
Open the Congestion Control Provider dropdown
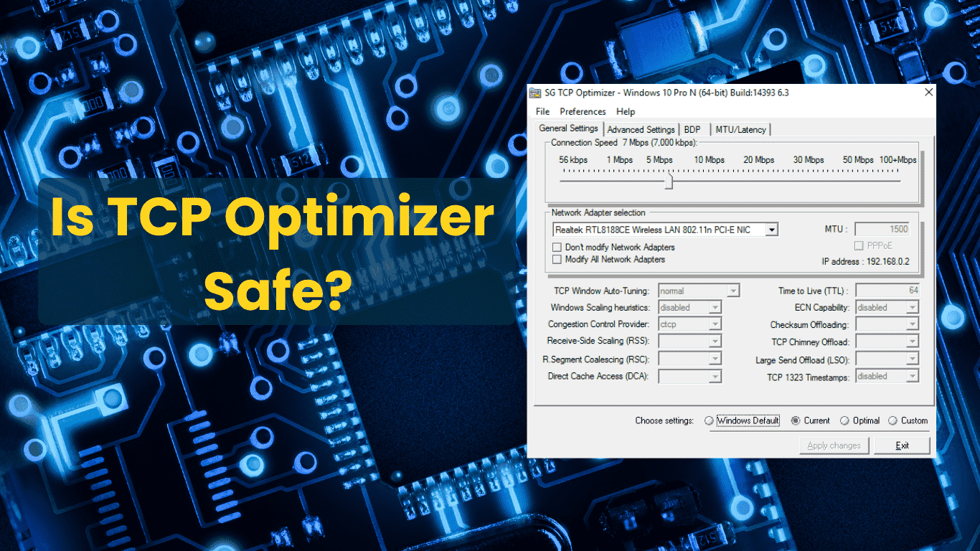[715, 324]
